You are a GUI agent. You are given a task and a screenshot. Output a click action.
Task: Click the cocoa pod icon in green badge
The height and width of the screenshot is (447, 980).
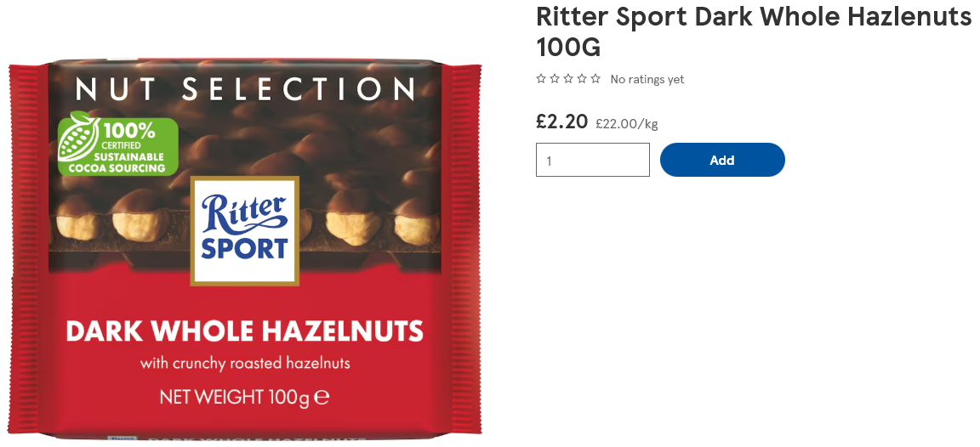79,136
